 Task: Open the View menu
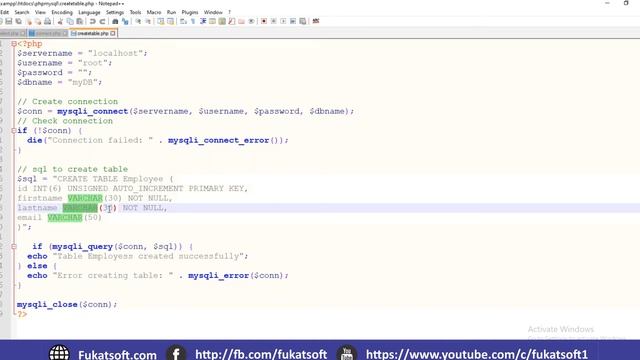point(40,13)
